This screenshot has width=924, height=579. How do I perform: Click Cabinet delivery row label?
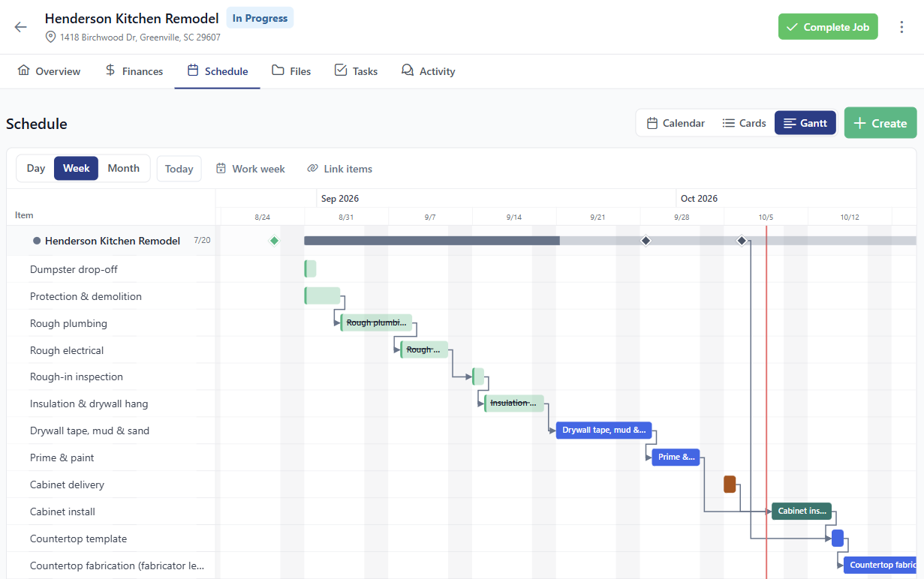coord(67,484)
